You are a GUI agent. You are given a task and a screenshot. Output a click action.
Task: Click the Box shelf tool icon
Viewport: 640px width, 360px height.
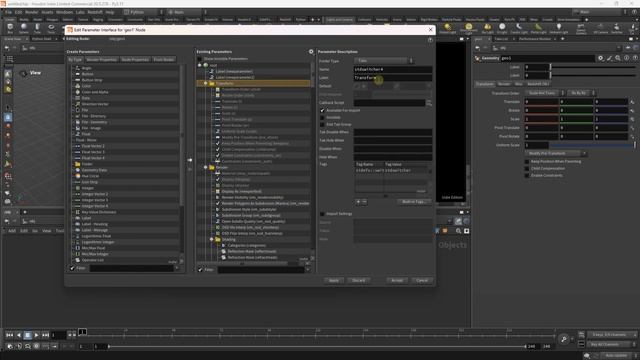(x=10, y=28)
